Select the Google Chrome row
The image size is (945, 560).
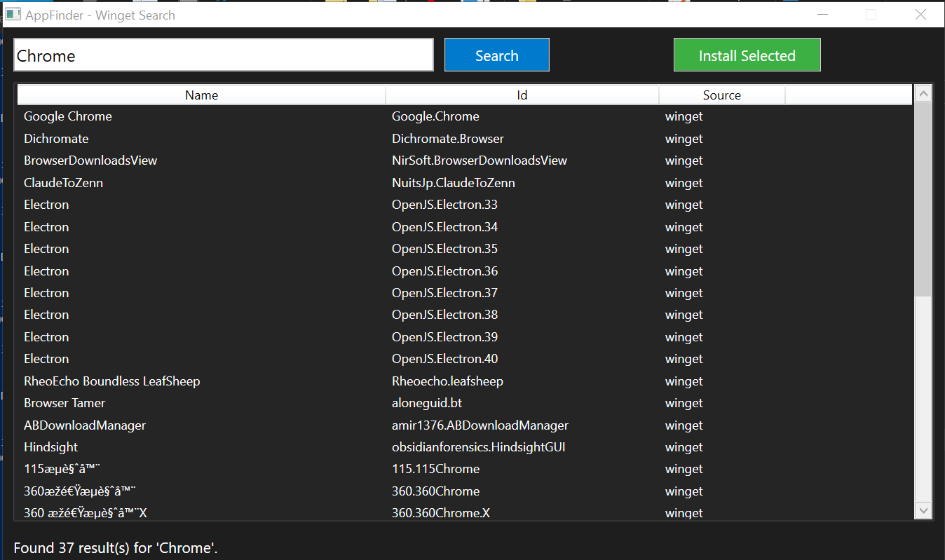click(x=68, y=116)
